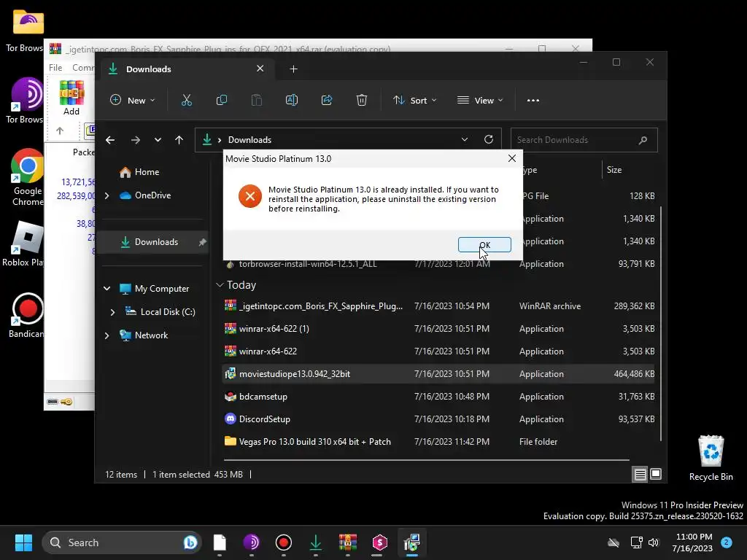Click the Cut icon in Explorer toolbar
Screen dimensions: 747x560
click(x=186, y=100)
